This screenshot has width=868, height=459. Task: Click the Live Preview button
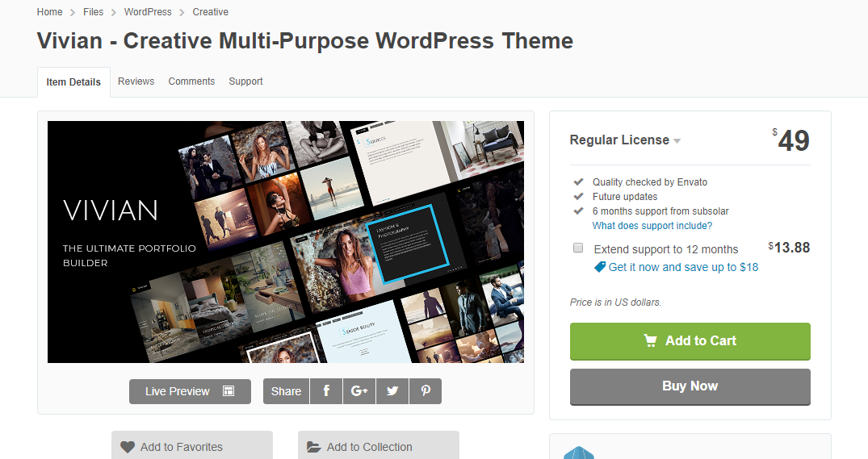click(x=190, y=391)
